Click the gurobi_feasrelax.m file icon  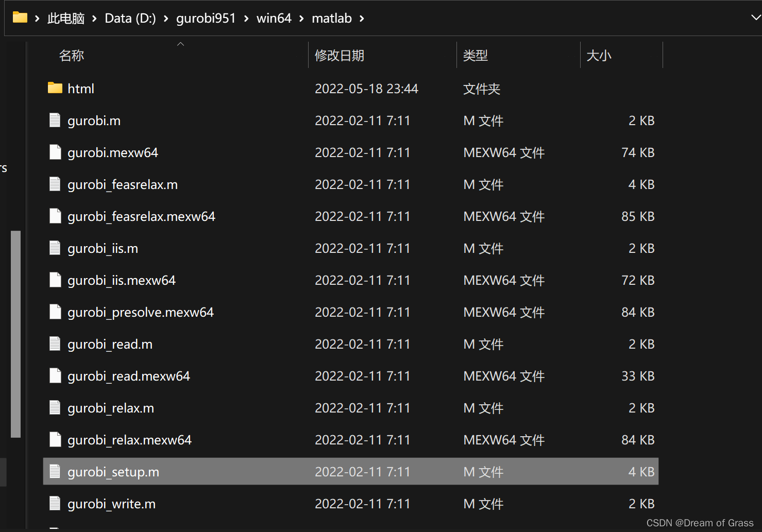55,184
